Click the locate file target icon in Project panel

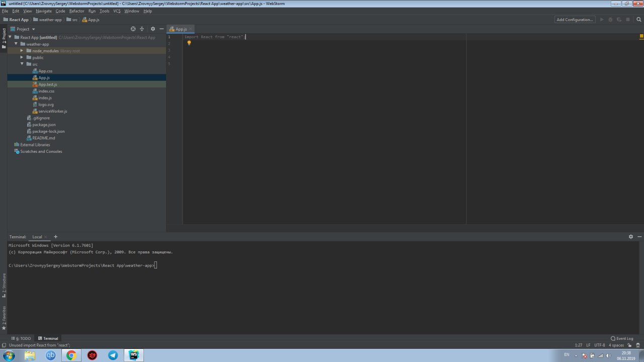133,29
